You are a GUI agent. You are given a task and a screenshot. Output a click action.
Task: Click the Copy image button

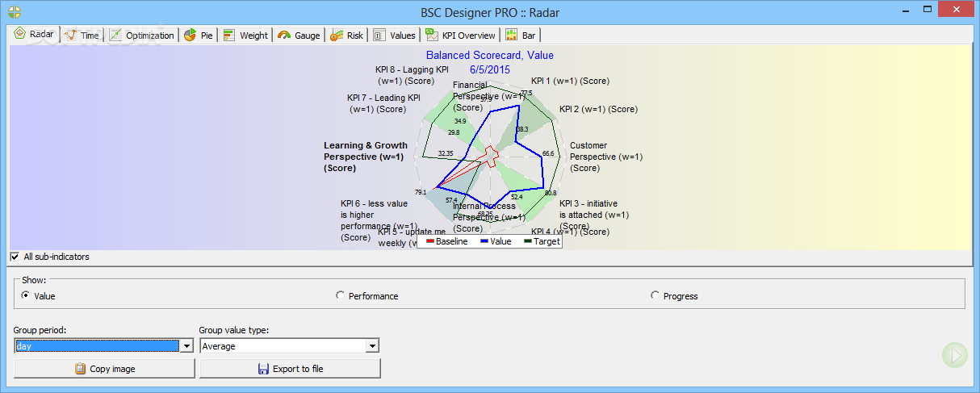[x=104, y=368]
